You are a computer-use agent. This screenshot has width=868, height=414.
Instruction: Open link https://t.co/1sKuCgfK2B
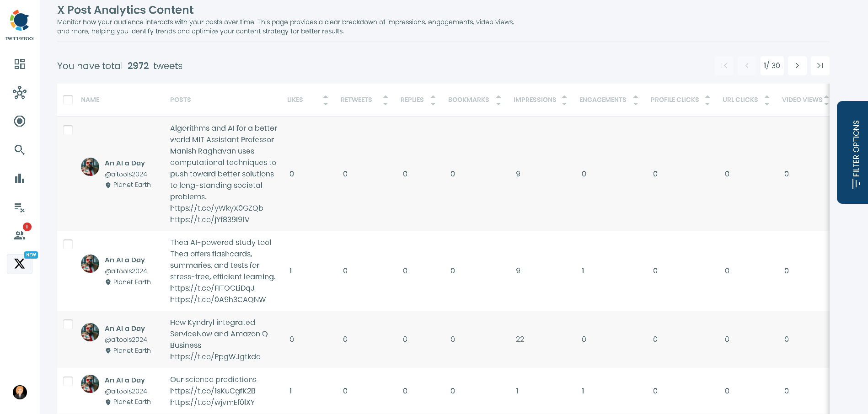pyautogui.click(x=213, y=391)
